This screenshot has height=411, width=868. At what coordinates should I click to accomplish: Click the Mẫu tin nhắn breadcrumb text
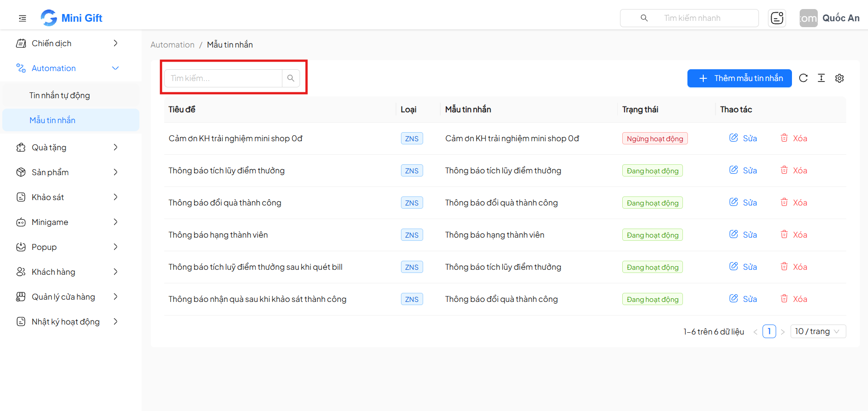pyautogui.click(x=230, y=45)
